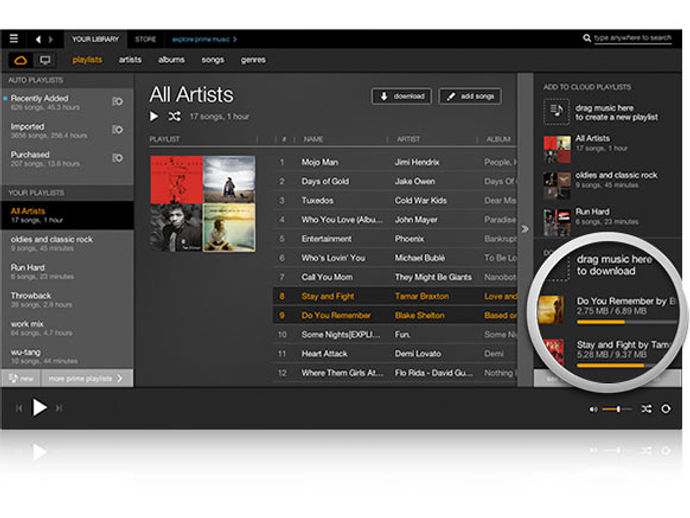This screenshot has height=518, width=690.
Task: Open oldies and classic rock cloud playlist
Action: pyautogui.click(x=607, y=186)
